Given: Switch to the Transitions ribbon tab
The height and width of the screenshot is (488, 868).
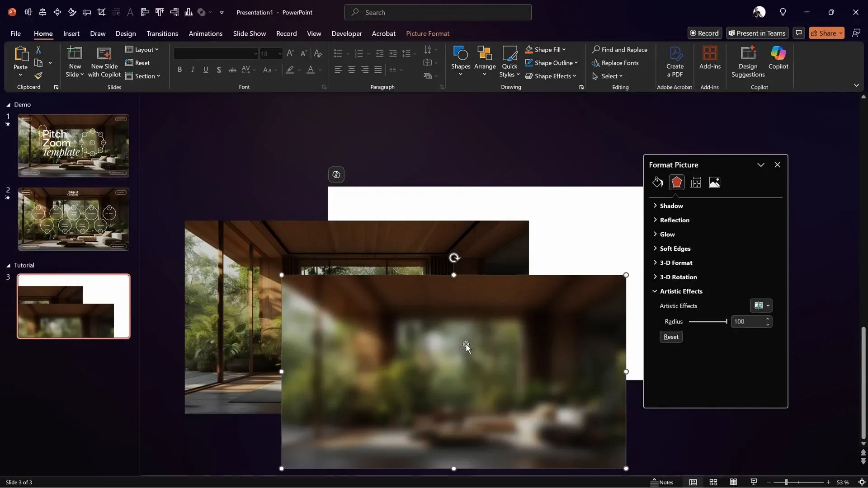Looking at the screenshot, I should point(162,33).
